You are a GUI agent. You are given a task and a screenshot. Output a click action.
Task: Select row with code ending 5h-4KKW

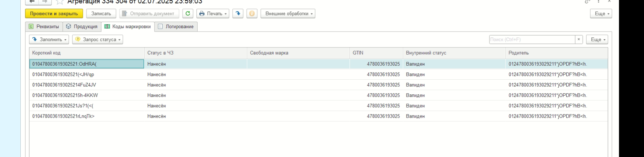318,95
